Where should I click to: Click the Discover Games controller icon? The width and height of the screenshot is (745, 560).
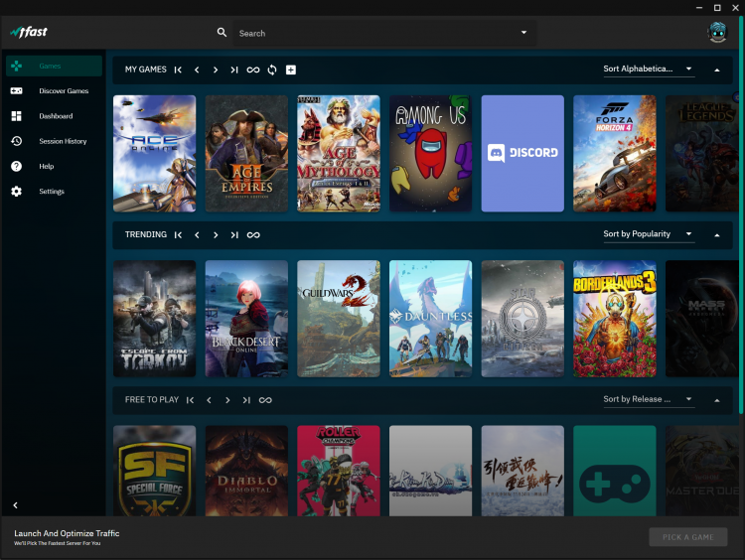[x=17, y=90]
